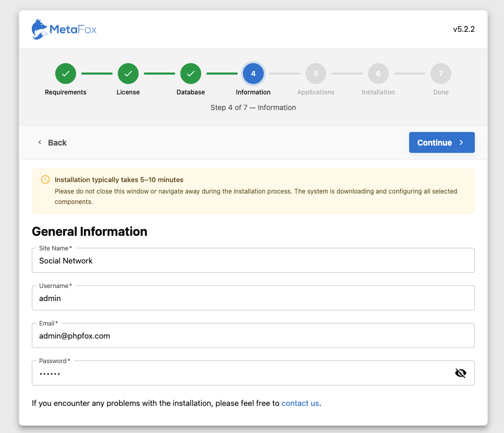Click the arrow on the Continue button
The width and height of the screenshot is (504, 433).
461,142
